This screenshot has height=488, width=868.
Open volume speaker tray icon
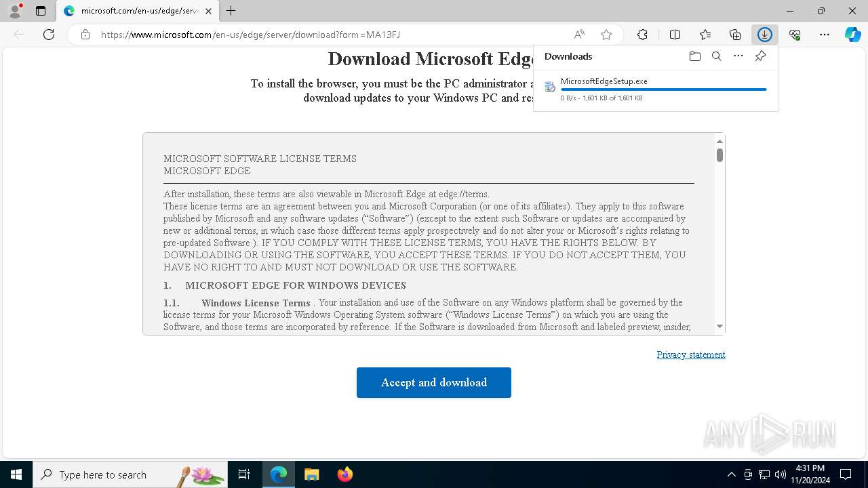click(781, 474)
